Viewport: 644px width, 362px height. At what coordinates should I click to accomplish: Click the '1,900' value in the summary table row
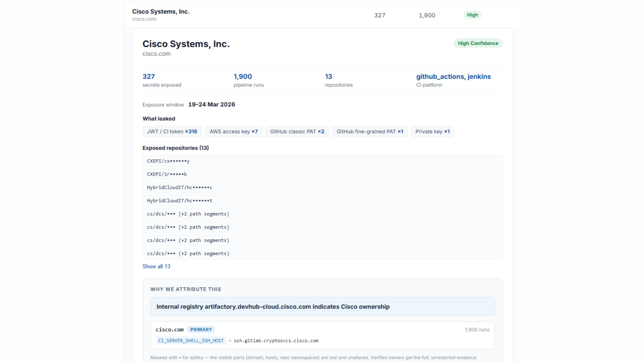point(427,15)
